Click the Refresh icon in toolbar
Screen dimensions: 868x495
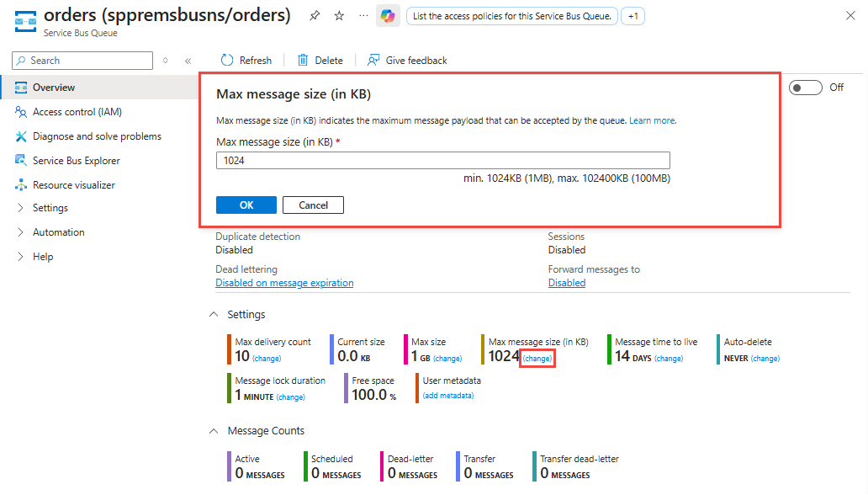tap(227, 60)
